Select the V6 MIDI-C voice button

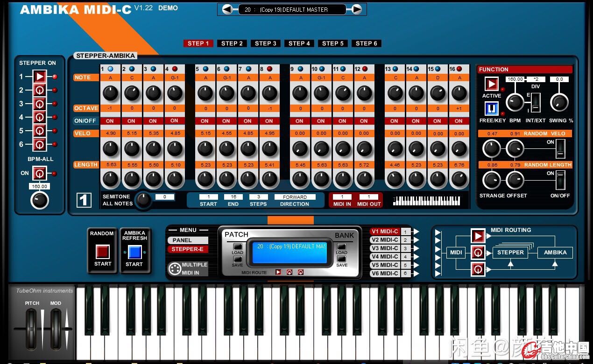click(x=385, y=273)
